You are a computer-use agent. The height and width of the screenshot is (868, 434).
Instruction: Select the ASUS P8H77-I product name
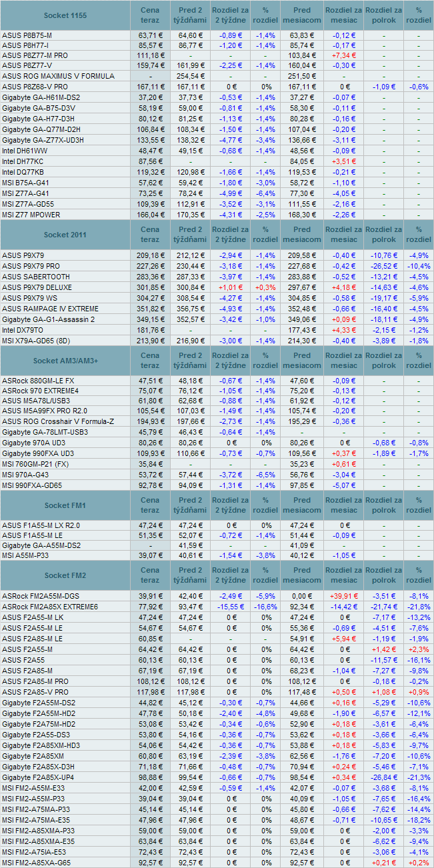(25, 45)
